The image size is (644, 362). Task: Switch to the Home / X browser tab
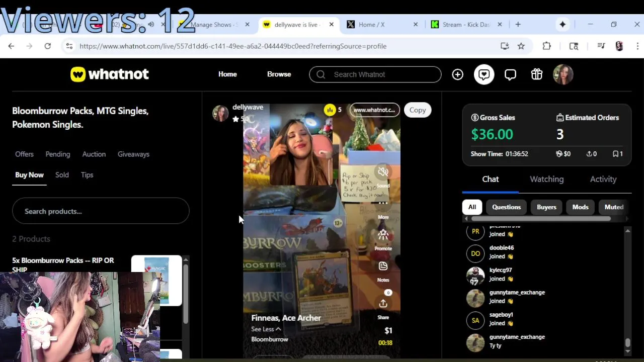382,24
